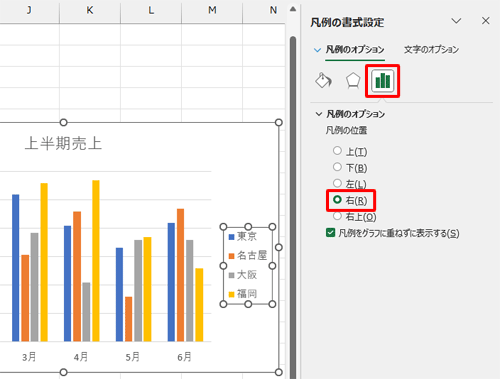The height and width of the screenshot is (379, 500).
Task: Click the chart's top-right corner handle
Action: pos(279,122)
